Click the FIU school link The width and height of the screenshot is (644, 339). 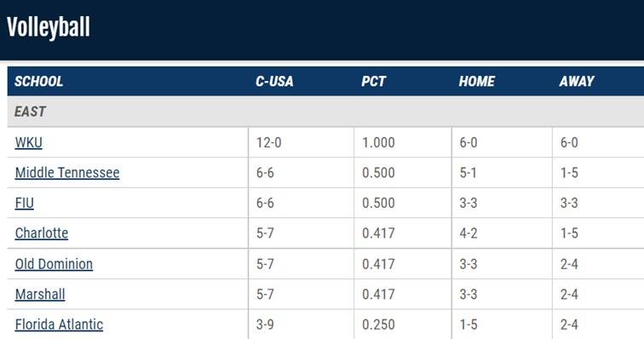coord(24,203)
